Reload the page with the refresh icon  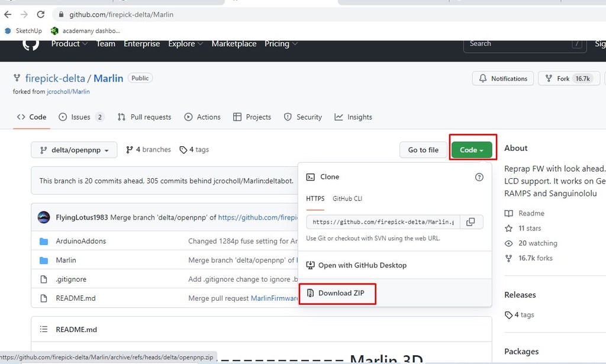click(41, 15)
